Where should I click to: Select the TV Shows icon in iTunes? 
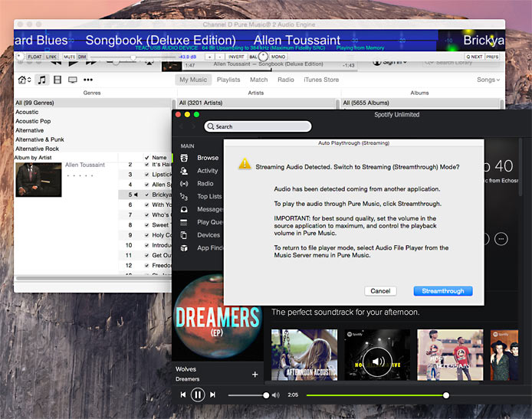pyautogui.click(x=73, y=80)
